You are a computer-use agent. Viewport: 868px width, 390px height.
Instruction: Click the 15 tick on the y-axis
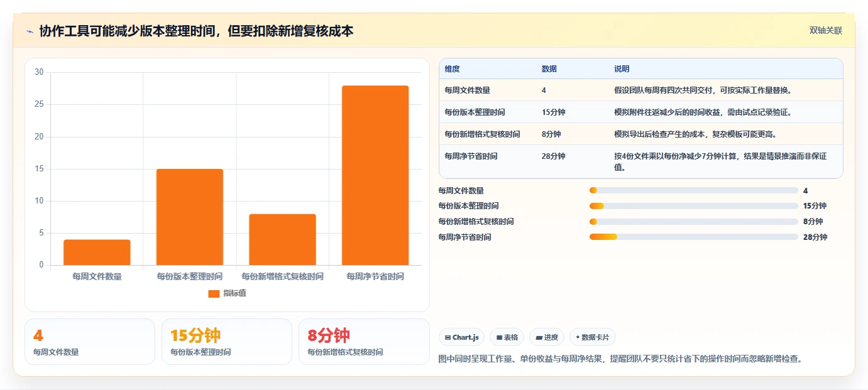click(39, 169)
